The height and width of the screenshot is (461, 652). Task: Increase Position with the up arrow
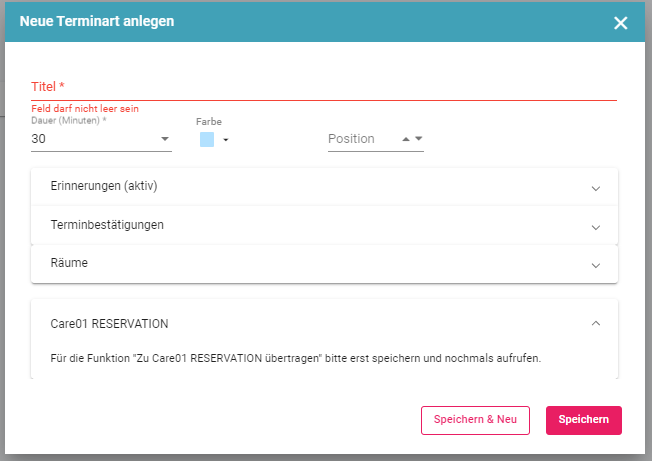tap(406, 139)
